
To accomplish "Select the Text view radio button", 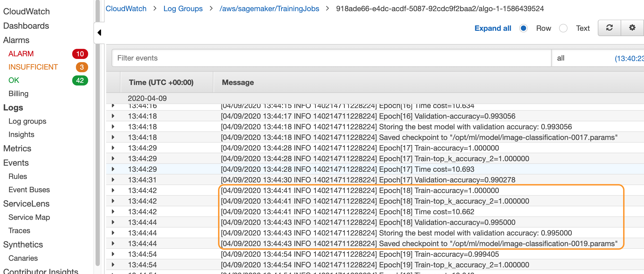I will (563, 28).
